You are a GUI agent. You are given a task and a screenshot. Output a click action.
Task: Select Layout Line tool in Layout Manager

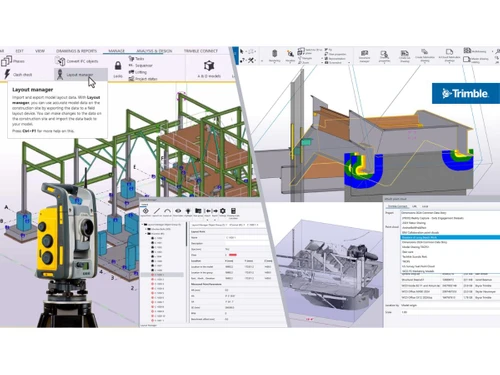click(x=157, y=211)
